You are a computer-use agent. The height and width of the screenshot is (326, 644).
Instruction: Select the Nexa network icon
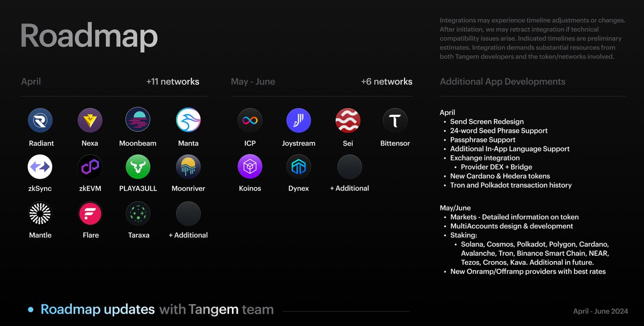click(x=90, y=120)
